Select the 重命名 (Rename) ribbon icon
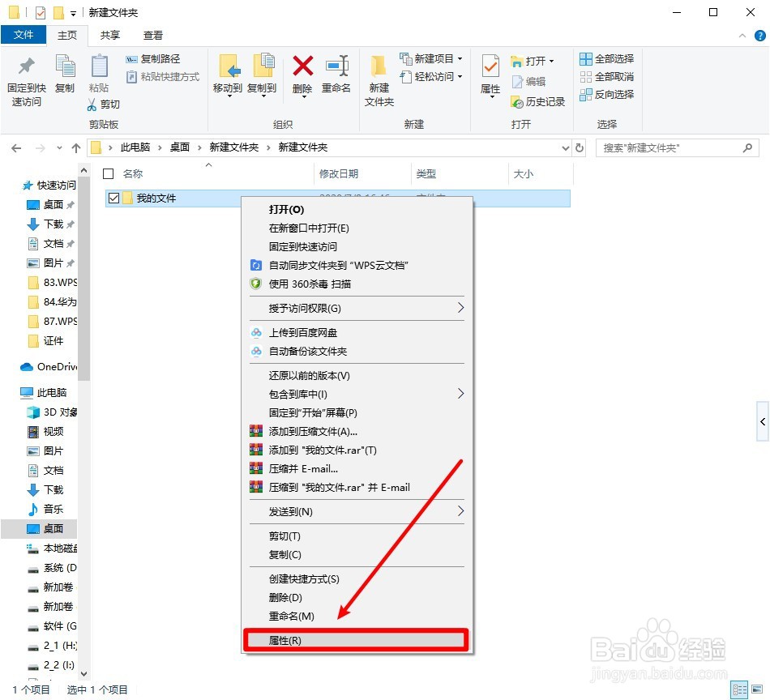 [x=337, y=71]
